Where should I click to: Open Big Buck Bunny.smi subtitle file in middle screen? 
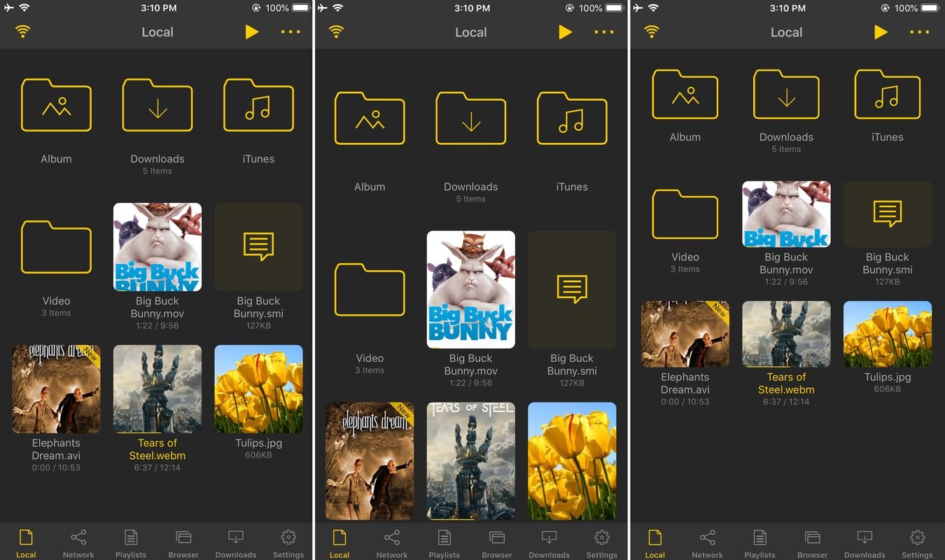coord(572,289)
